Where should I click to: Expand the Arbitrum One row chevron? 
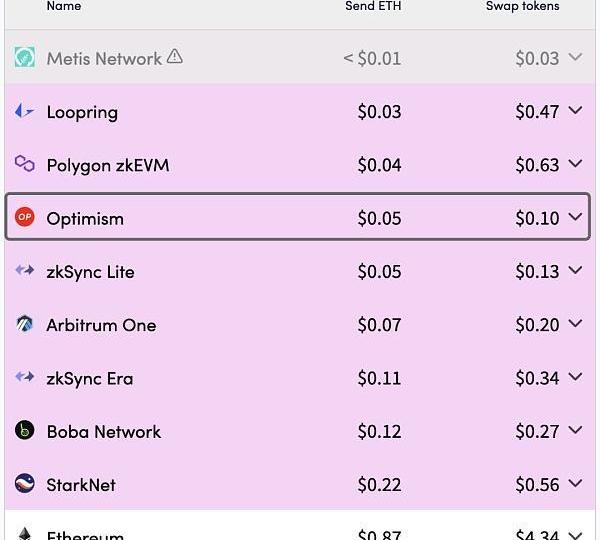[575, 324]
